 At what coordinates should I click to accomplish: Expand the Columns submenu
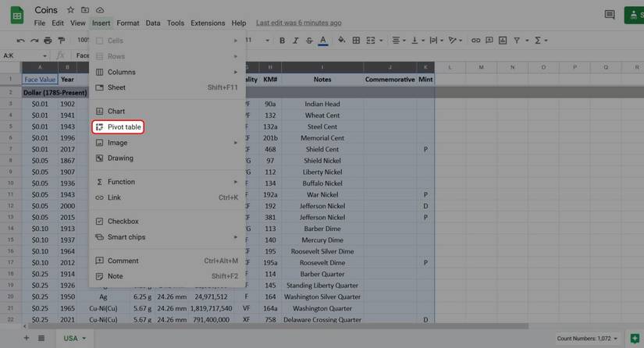coord(167,73)
